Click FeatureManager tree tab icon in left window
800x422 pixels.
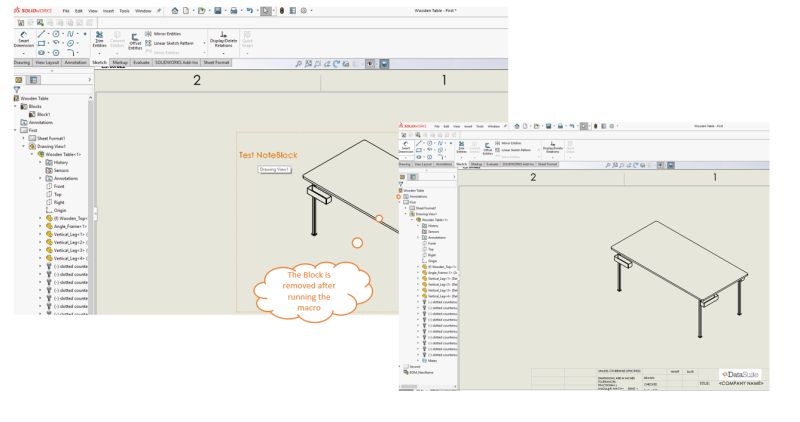[x=19, y=80]
